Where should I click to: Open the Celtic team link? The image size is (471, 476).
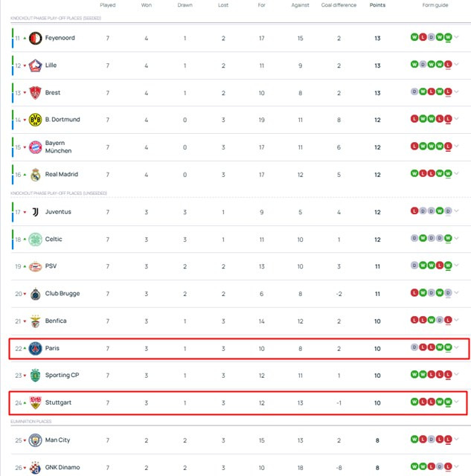click(x=54, y=239)
